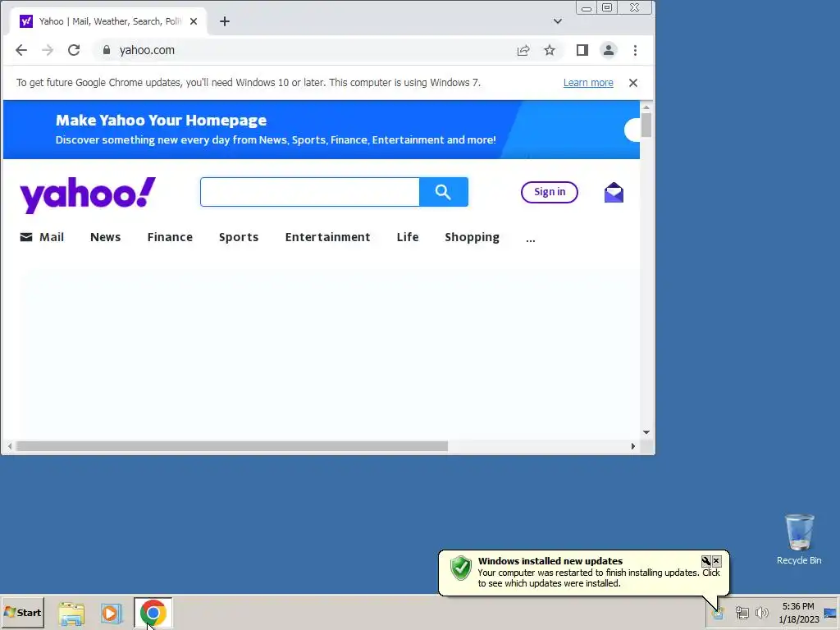Click into the Yahoo search box

[x=309, y=192]
